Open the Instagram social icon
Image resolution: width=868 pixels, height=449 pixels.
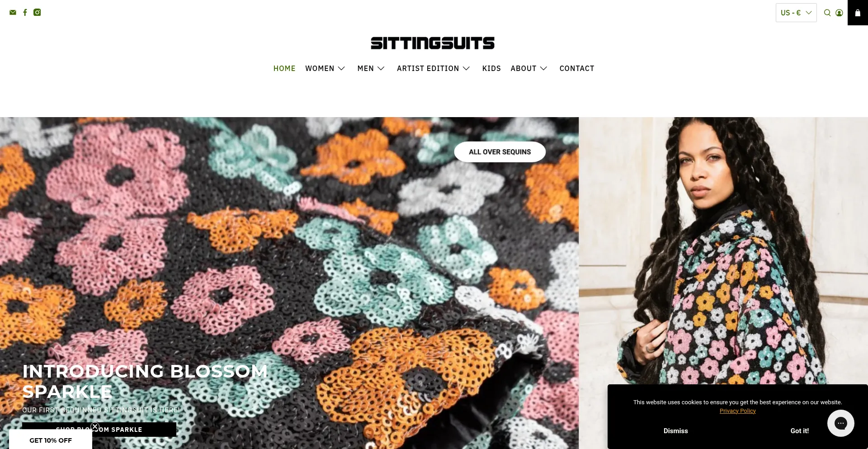point(37,12)
